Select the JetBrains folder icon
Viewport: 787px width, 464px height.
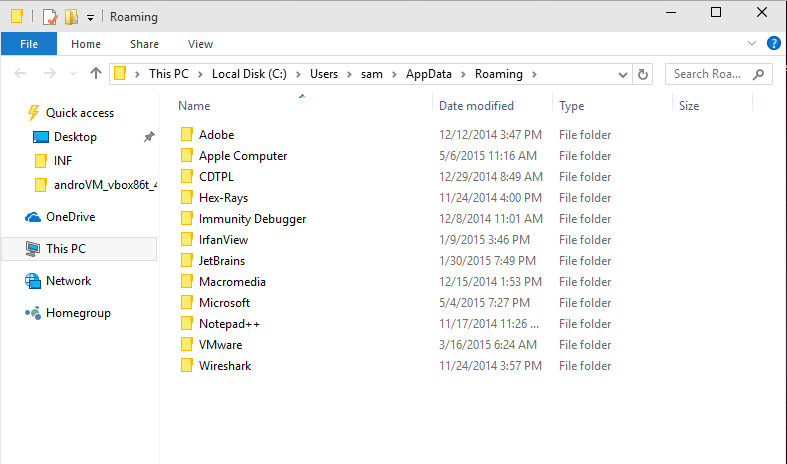(x=187, y=260)
